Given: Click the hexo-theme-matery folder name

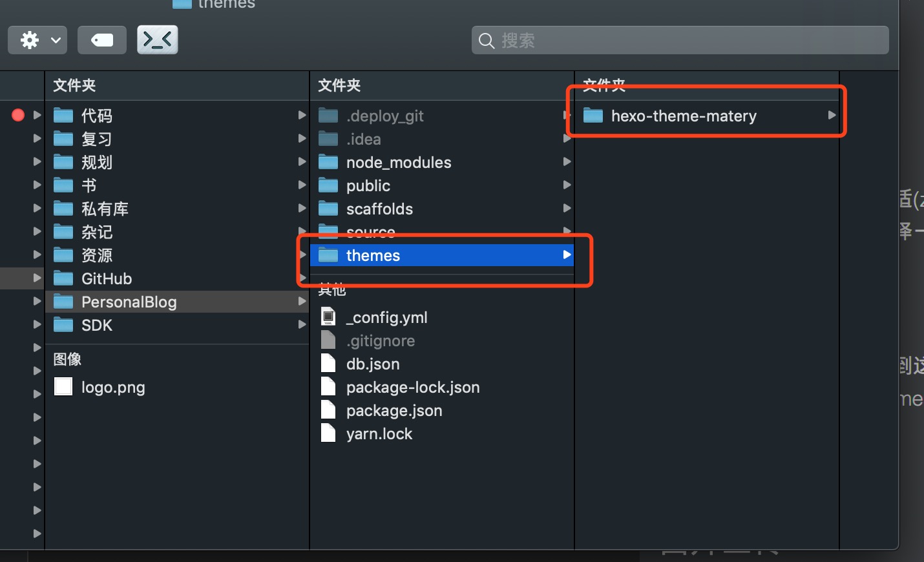Looking at the screenshot, I should point(684,116).
